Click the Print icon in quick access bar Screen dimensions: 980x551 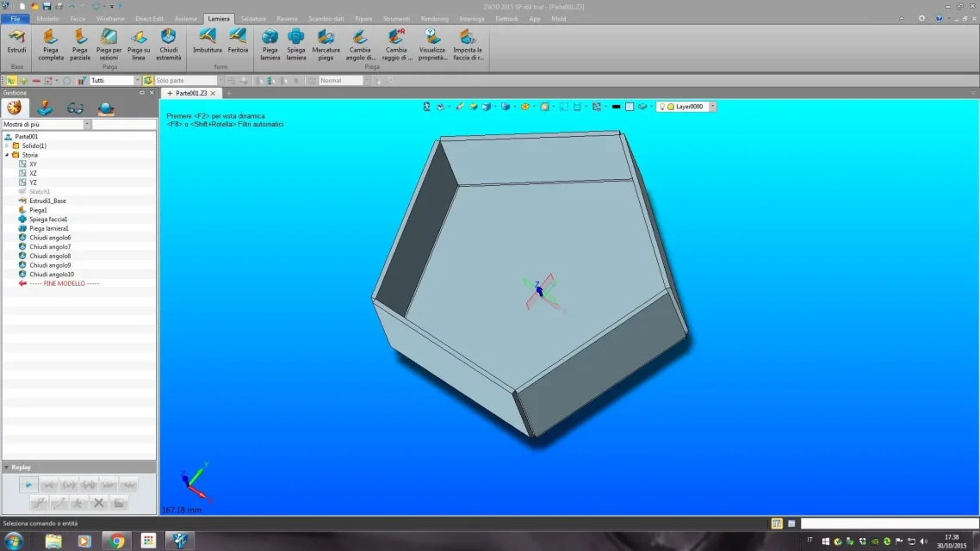pos(59,6)
